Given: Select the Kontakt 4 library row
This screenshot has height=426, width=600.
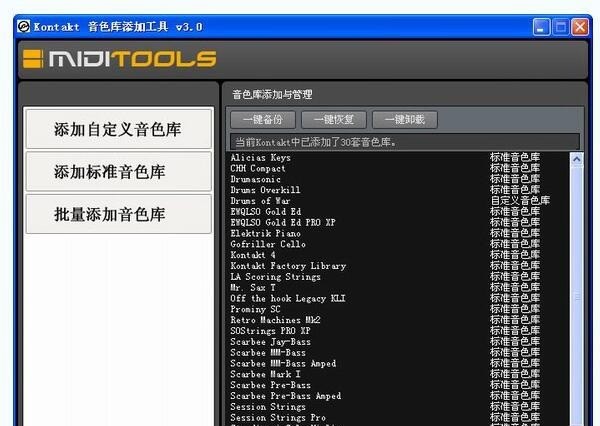Looking at the screenshot, I should pyautogui.click(x=399, y=255).
